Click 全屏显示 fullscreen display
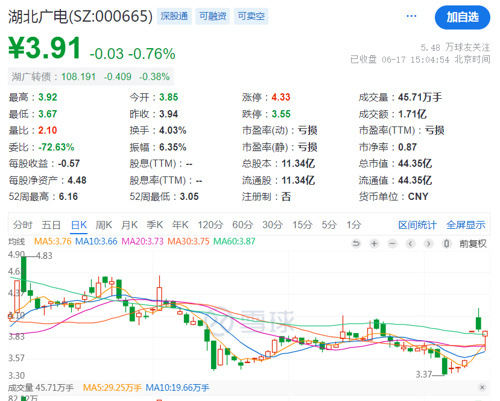Viewport: 500px width, 401px height. click(466, 225)
